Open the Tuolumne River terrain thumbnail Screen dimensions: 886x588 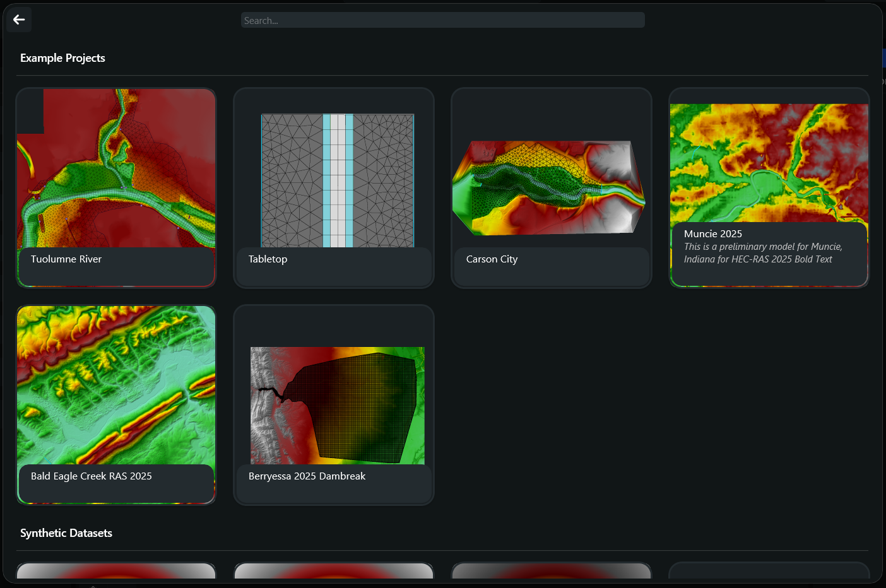tap(116, 168)
